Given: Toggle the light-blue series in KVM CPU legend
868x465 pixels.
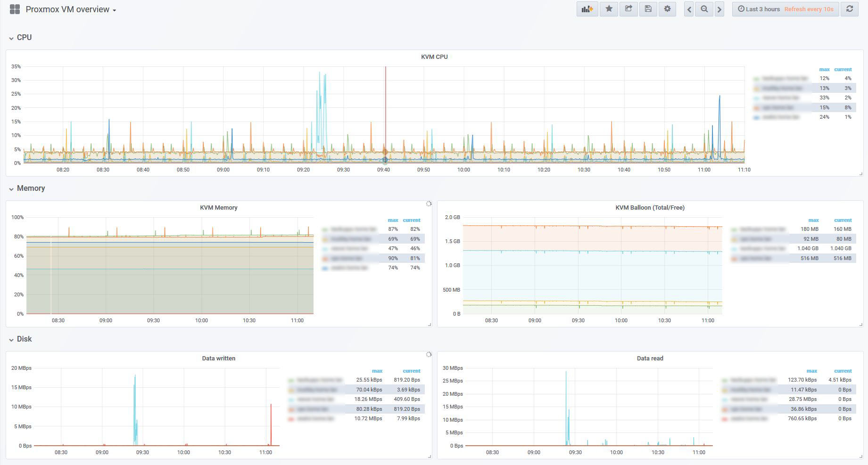Looking at the screenshot, I should 777,98.
